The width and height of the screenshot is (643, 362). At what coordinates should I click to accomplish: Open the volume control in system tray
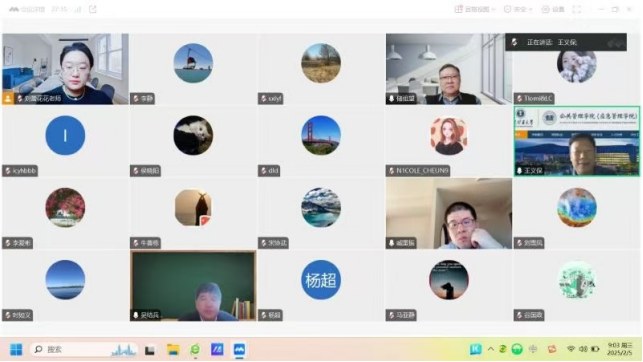[x=583, y=349]
